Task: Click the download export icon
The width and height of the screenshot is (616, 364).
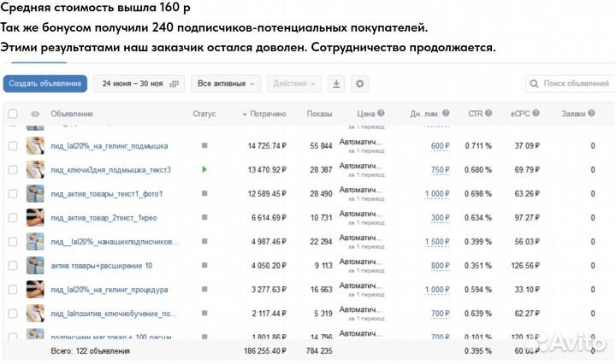Action: [x=336, y=84]
